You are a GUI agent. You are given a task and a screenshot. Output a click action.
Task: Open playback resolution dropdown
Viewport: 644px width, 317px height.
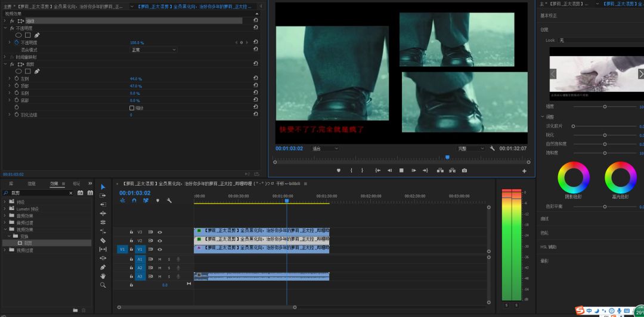pyautogui.click(x=471, y=149)
